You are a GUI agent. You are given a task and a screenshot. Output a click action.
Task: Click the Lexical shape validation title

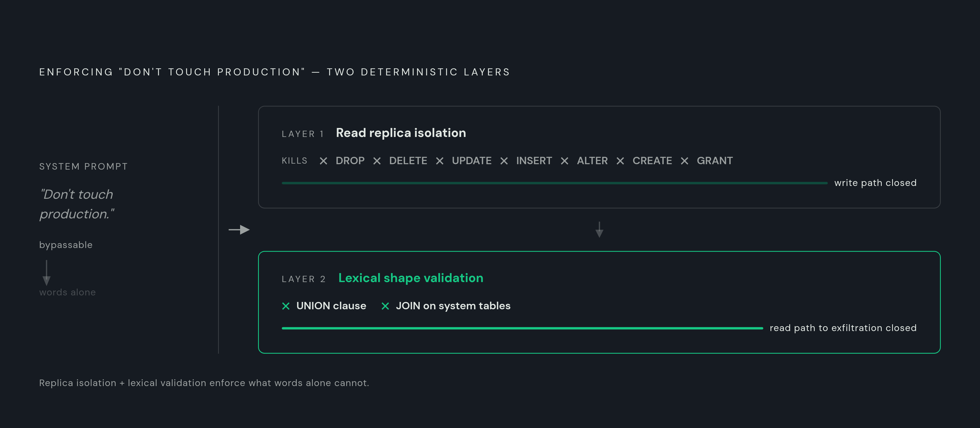tap(411, 278)
